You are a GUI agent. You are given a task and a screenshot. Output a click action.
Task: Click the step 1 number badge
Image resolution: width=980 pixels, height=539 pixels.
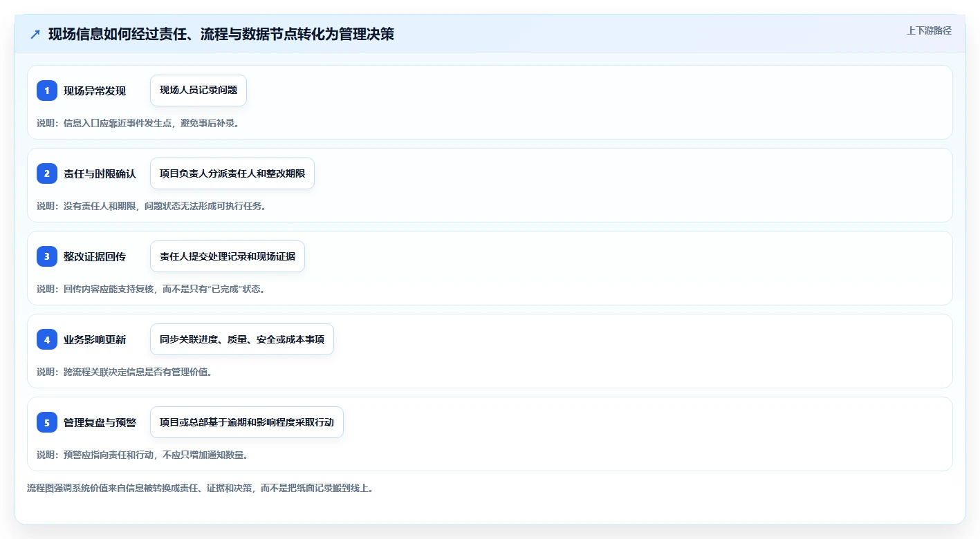[x=47, y=91]
